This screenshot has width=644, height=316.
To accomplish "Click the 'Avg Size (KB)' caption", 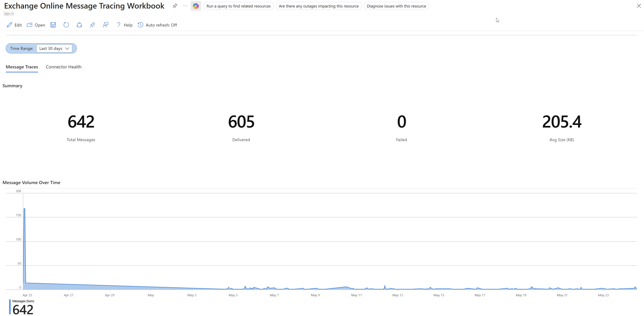I will click(562, 140).
